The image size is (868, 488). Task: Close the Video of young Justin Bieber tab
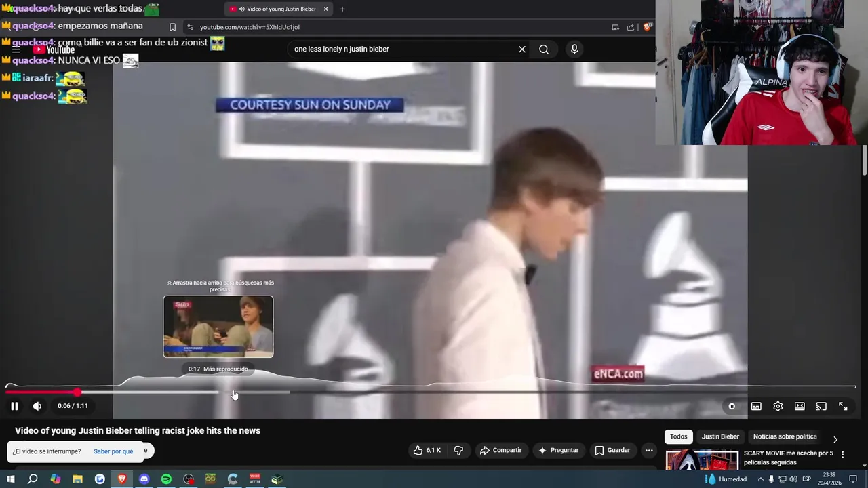pos(325,9)
